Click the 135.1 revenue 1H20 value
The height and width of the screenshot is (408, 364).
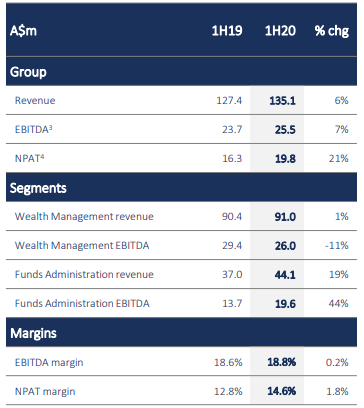(282, 100)
